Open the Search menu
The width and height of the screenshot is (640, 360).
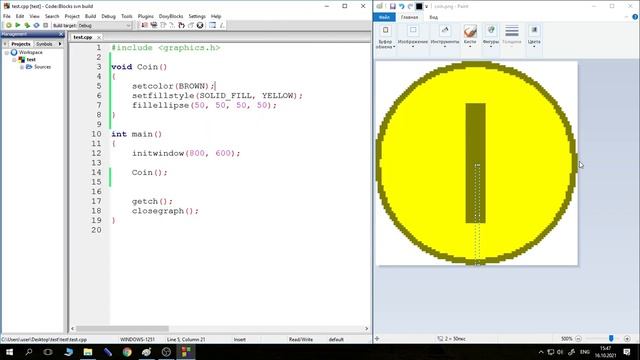[52, 16]
